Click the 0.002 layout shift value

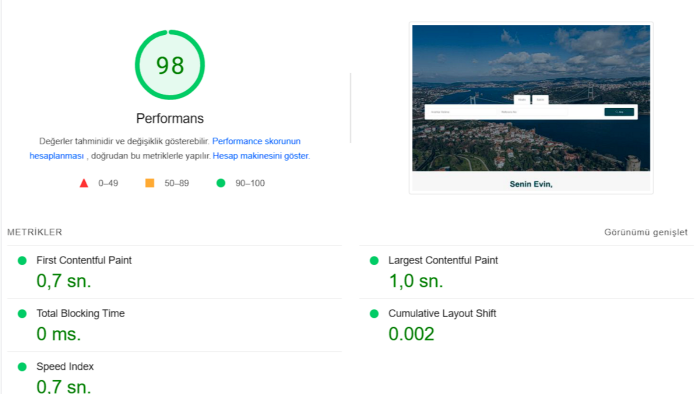click(411, 334)
